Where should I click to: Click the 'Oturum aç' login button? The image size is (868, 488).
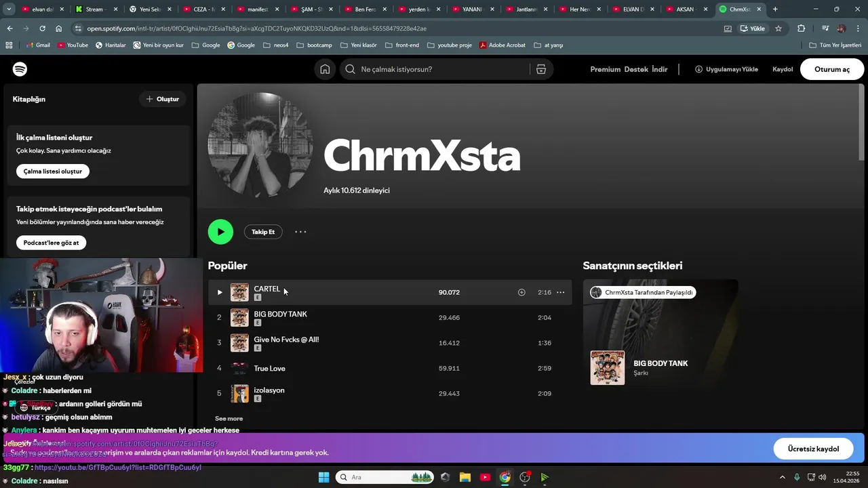pos(832,69)
